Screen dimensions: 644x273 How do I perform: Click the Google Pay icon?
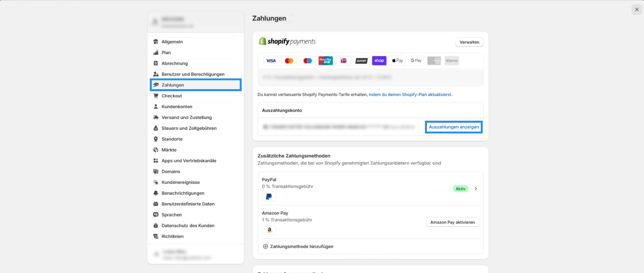[x=416, y=61]
